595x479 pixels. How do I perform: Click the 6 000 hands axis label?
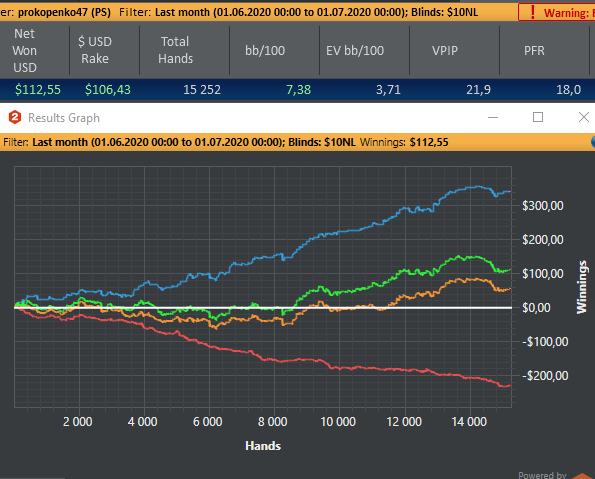tap(208, 422)
